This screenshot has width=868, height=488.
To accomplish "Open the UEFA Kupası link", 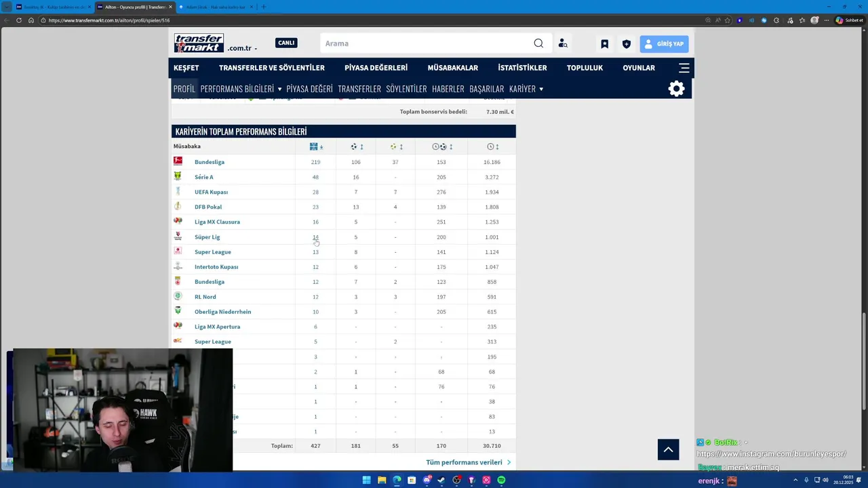I will 211,192.
